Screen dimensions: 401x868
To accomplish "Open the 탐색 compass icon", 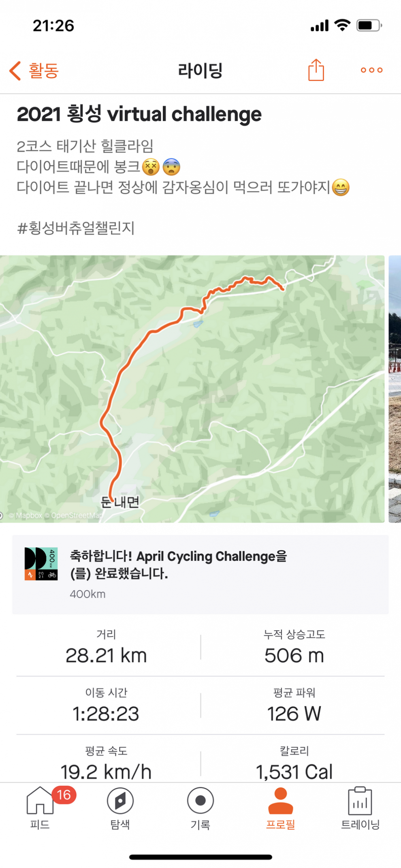I will click(x=120, y=801).
